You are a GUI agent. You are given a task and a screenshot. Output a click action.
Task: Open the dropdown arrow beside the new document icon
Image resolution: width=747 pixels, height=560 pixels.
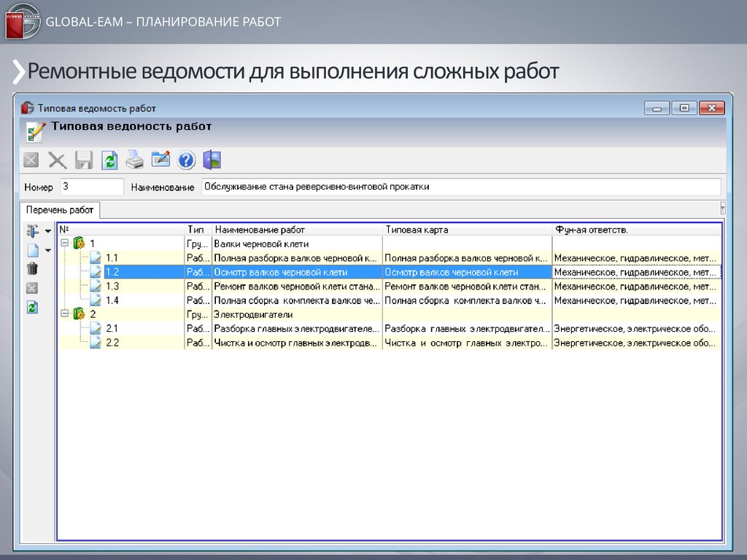pos(48,251)
